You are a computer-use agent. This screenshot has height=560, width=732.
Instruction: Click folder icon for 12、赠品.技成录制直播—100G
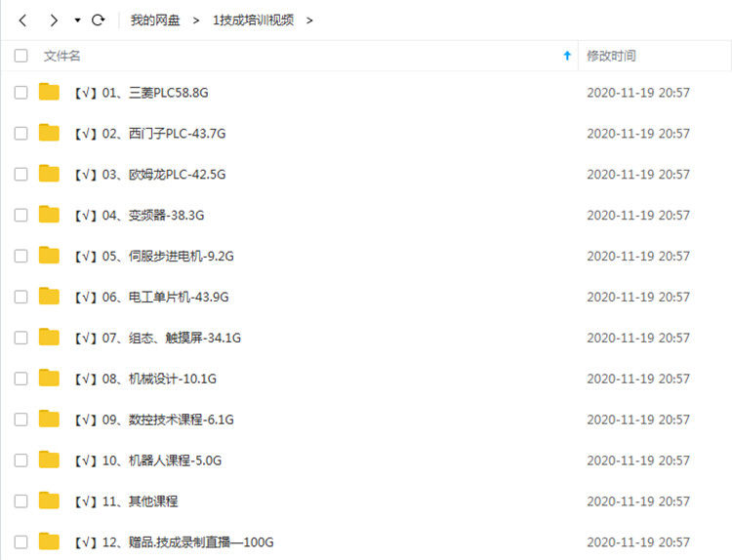[x=49, y=541]
